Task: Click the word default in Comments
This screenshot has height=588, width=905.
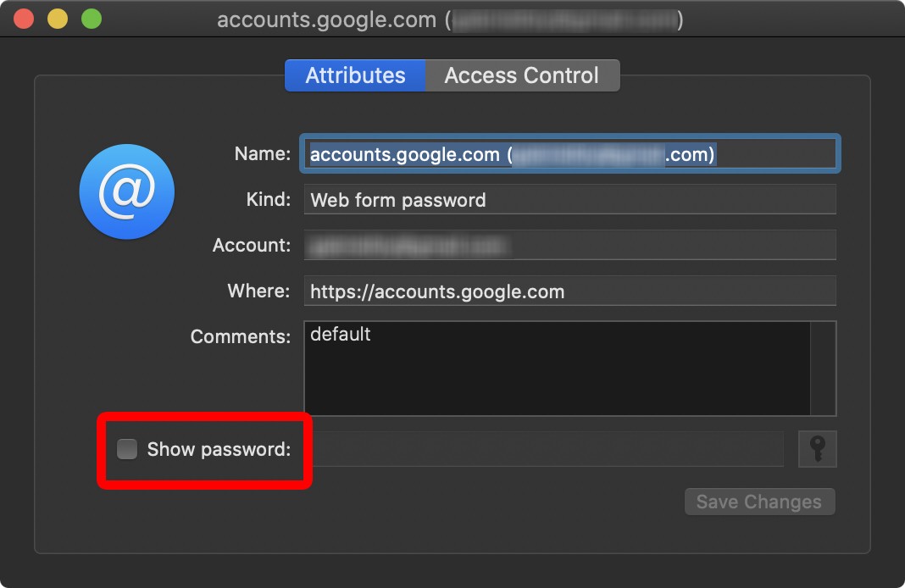Action: 341,334
